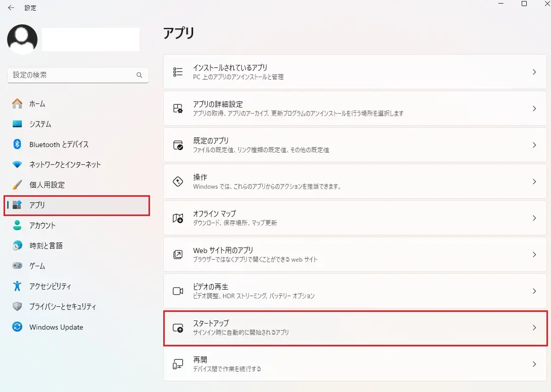The height and width of the screenshot is (392, 551).
Task: Open 既定のアプリ title
Action: point(211,140)
